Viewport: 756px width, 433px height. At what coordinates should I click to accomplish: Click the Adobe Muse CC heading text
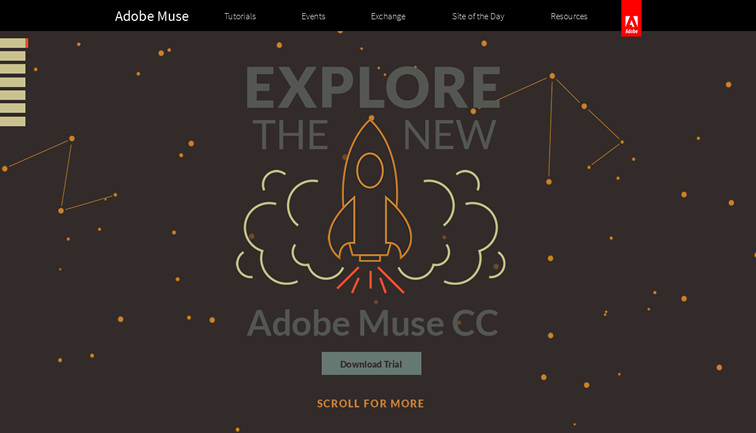tap(373, 323)
